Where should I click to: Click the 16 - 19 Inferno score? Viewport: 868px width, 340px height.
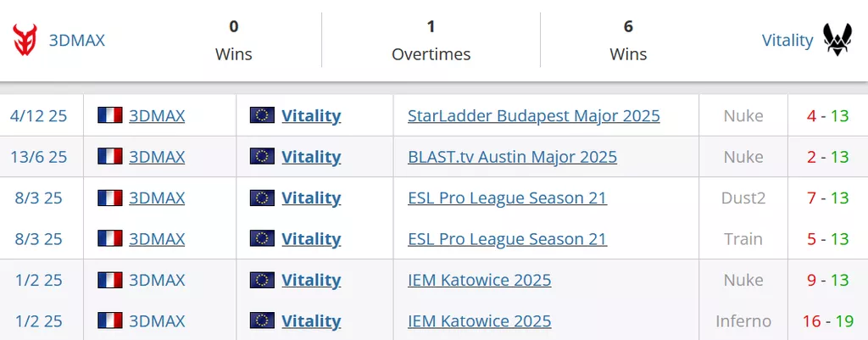[x=826, y=321]
